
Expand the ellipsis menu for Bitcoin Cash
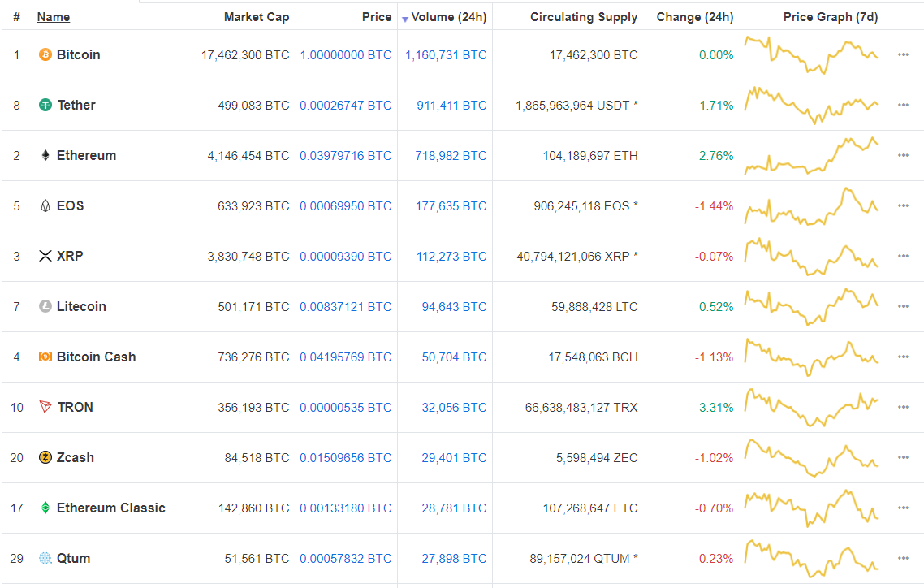(x=903, y=357)
